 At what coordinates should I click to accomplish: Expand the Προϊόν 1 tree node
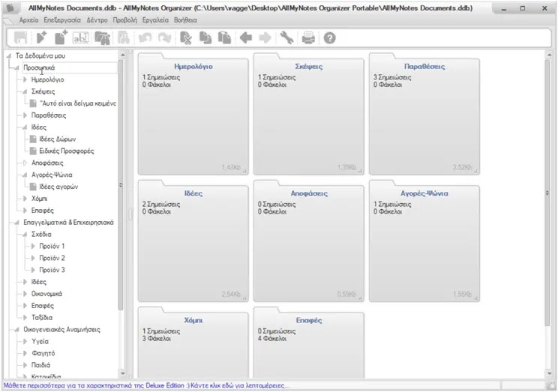point(33,246)
